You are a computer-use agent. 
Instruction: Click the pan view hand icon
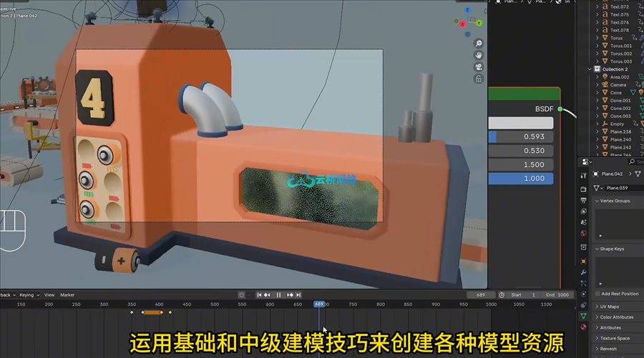(478, 54)
